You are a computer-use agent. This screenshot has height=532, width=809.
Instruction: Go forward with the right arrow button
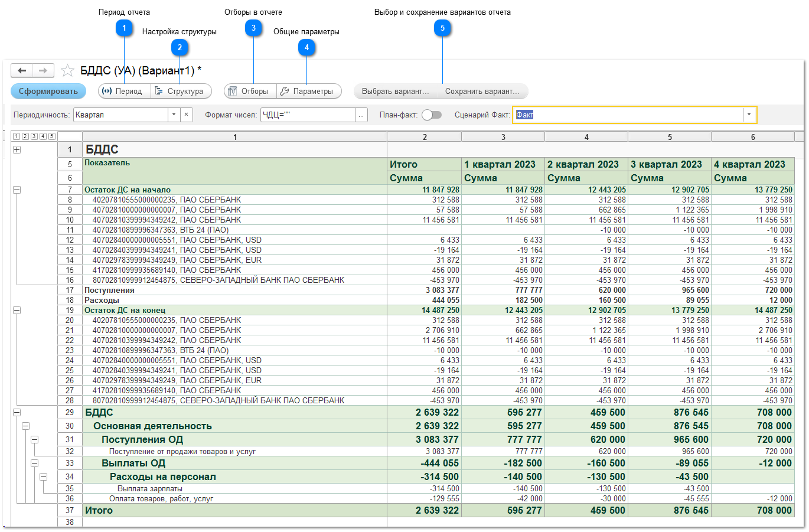(43, 71)
